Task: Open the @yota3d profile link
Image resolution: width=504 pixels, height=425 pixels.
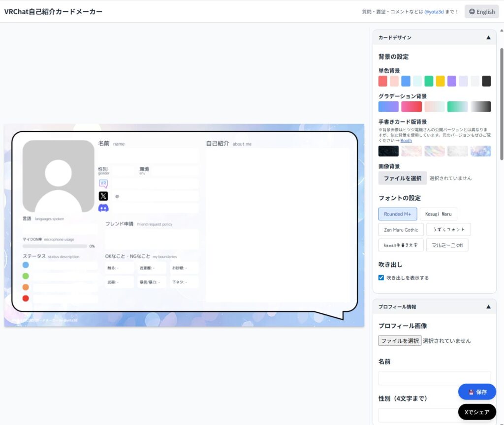Action: [436, 12]
